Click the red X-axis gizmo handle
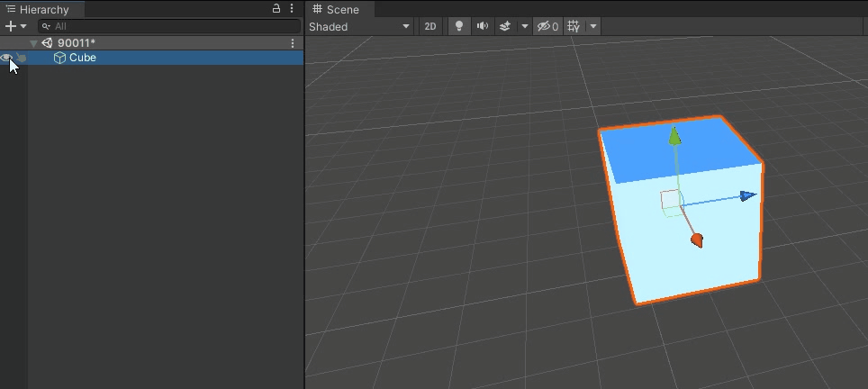The image size is (868, 389). (697, 240)
